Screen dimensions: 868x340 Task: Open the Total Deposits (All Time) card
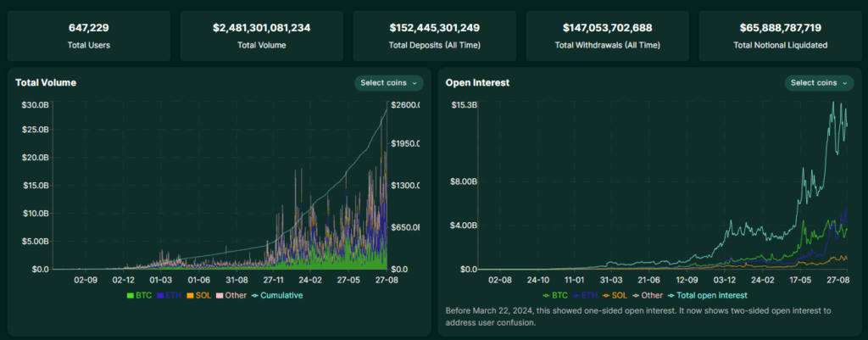point(434,36)
